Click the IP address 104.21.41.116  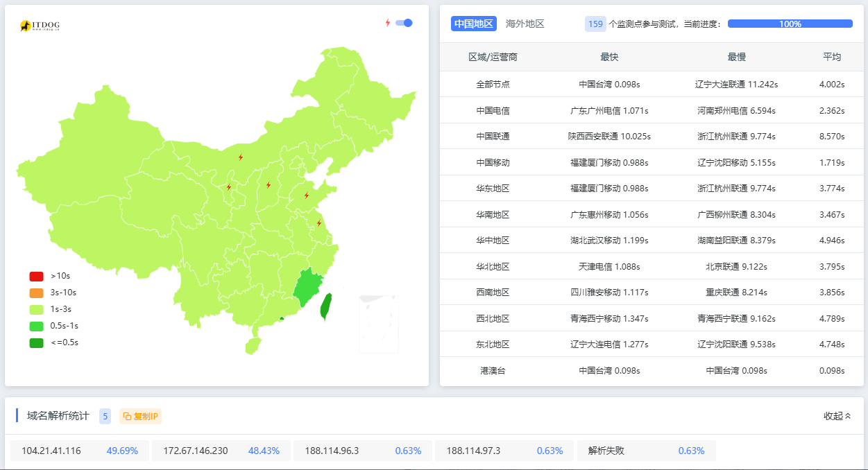51,451
